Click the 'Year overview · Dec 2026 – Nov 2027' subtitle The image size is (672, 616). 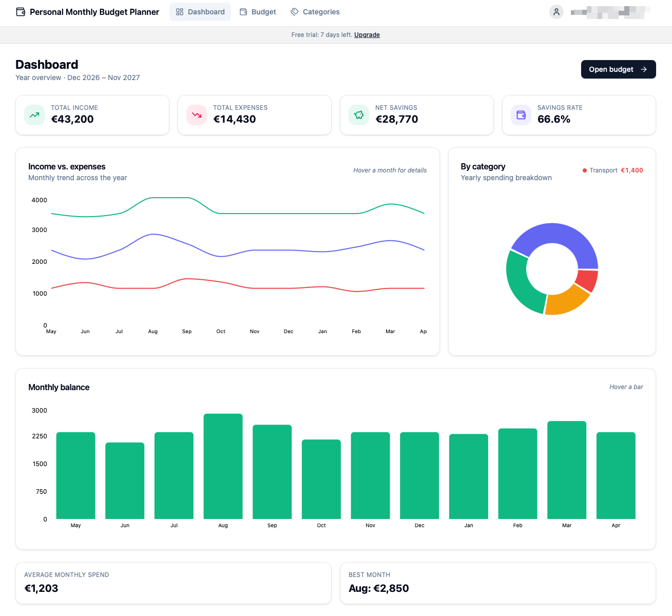point(78,78)
